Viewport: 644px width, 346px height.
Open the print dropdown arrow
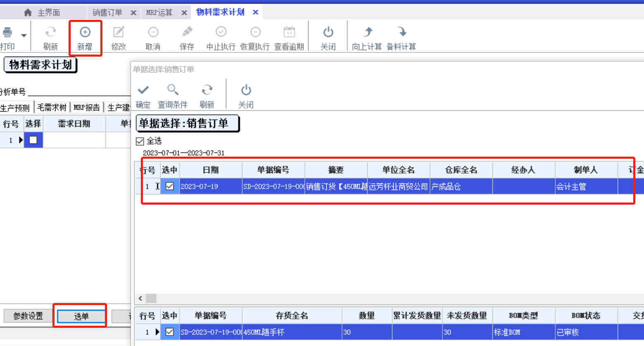click(24, 36)
